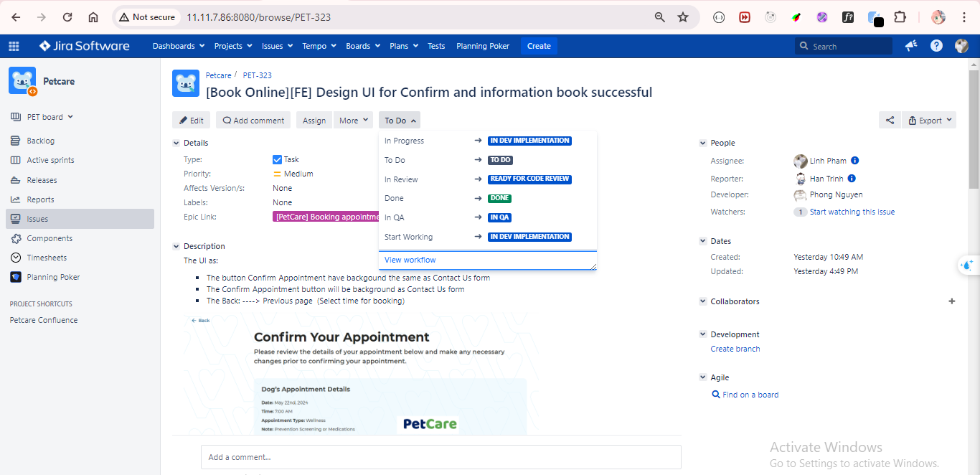Open the browser extensions puzzle icon
This screenshot has height=475, width=980.
click(900, 17)
